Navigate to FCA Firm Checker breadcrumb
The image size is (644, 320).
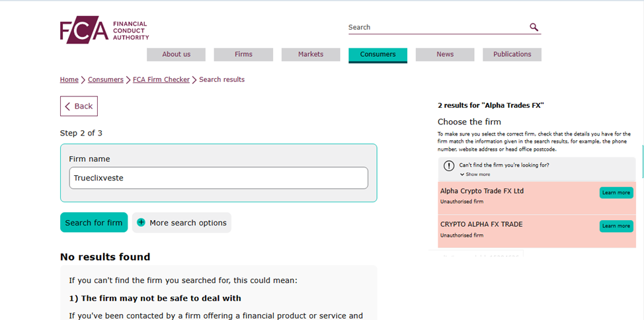point(161,80)
